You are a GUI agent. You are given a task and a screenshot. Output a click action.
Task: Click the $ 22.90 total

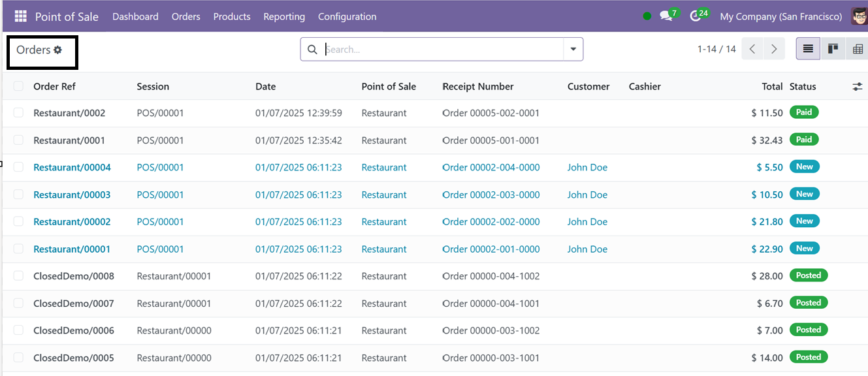tap(767, 249)
